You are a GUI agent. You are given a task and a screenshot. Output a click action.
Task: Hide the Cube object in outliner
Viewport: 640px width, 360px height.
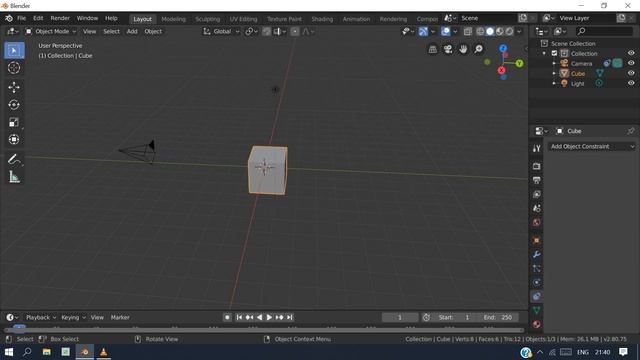(x=631, y=73)
